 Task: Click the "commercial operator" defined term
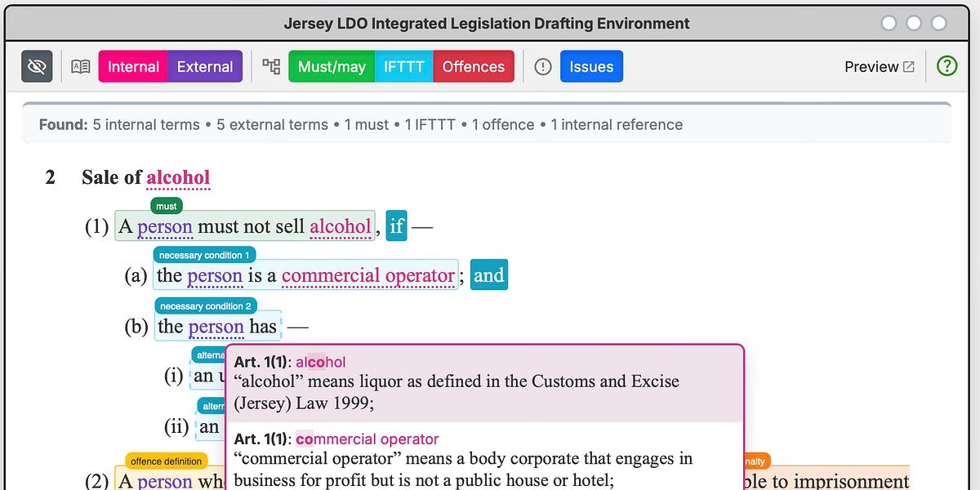(367, 275)
